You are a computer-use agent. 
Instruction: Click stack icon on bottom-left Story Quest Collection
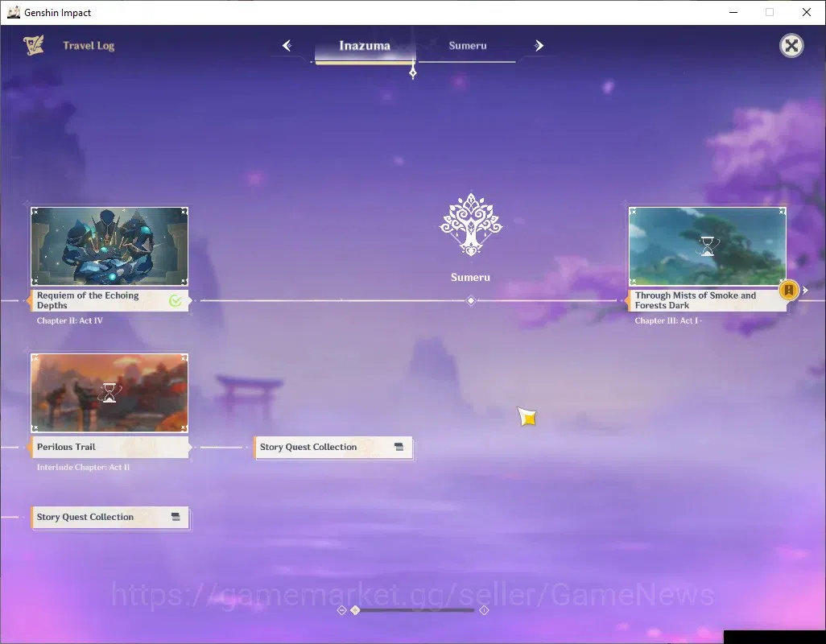[176, 517]
